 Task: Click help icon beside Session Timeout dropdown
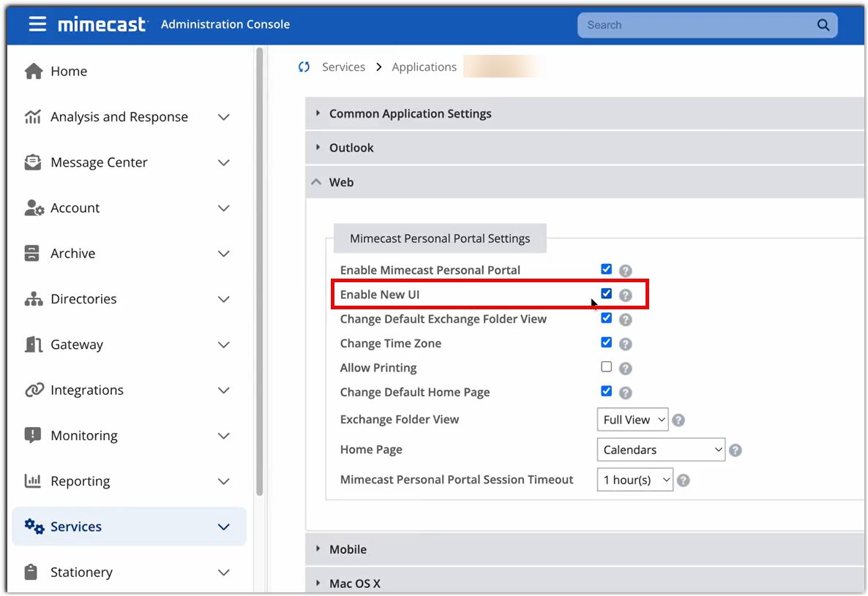click(683, 480)
